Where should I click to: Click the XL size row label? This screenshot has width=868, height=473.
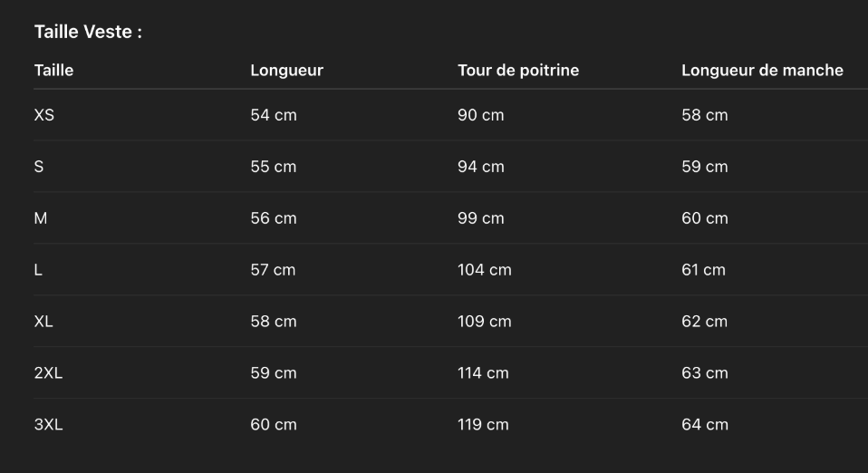pyautogui.click(x=43, y=322)
